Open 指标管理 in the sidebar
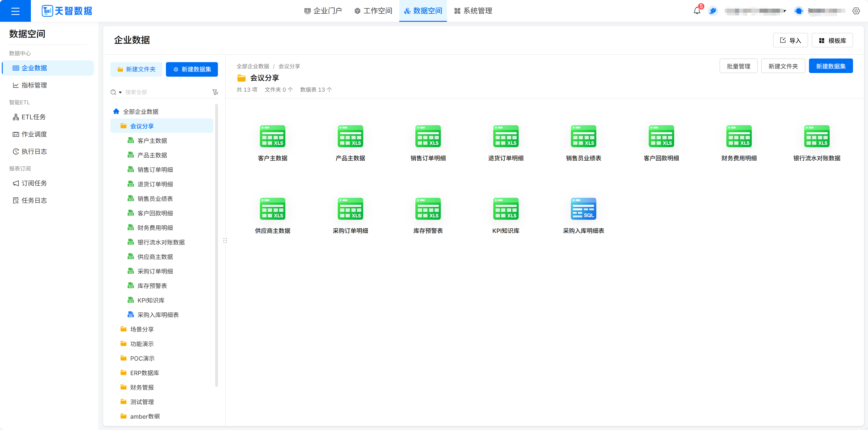The image size is (868, 430). [x=48, y=85]
